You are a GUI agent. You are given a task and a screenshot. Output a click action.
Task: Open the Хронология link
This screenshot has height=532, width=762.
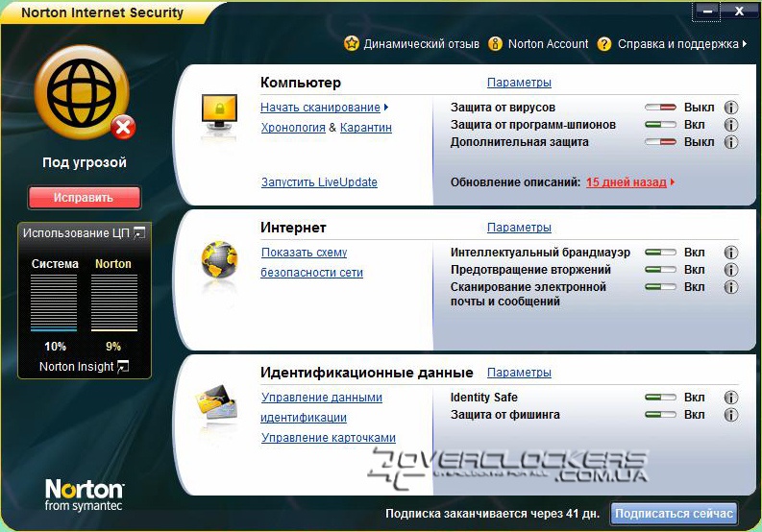[x=293, y=128]
